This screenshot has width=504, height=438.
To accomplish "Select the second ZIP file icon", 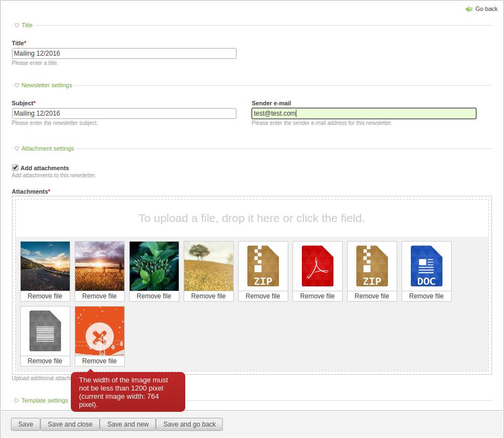I will pos(372,266).
